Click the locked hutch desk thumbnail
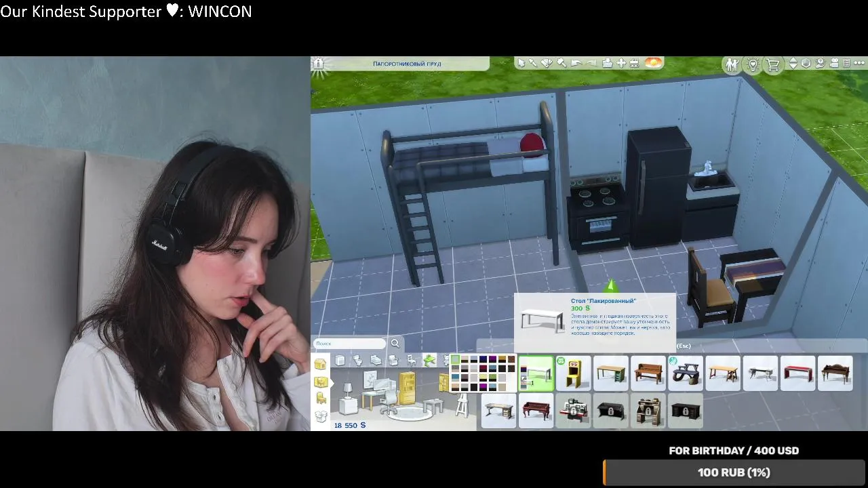Image resolution: width=868 pixels, height=488 pixels. [648, 411]
